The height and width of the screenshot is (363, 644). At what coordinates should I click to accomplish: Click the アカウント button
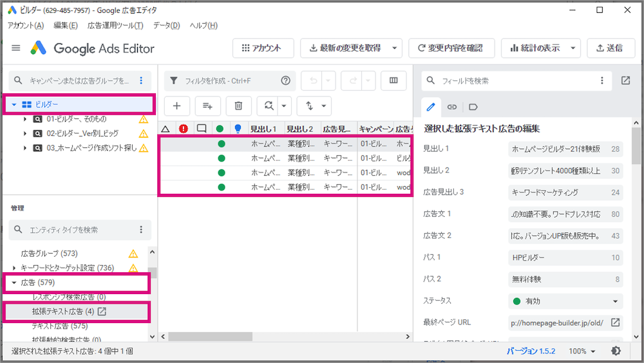[x=263, y=48]
